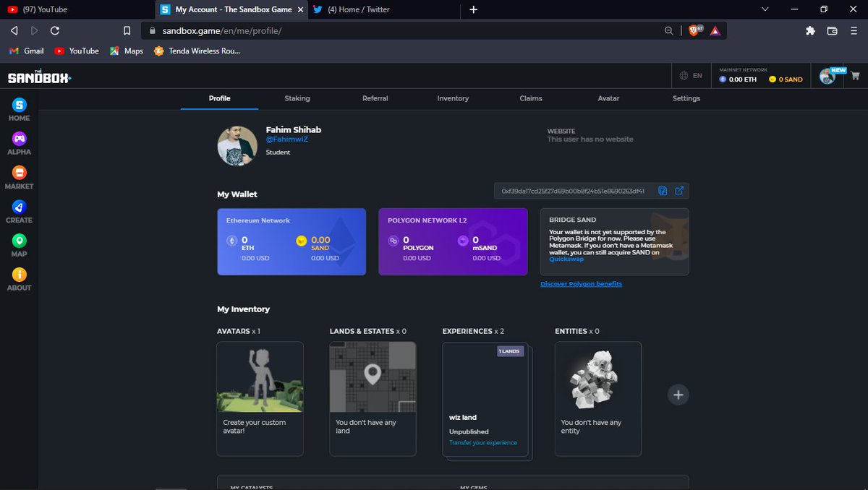Click the bookmark icon in address bar
This screenshot has height=490, width=868.
click(127, 30)
